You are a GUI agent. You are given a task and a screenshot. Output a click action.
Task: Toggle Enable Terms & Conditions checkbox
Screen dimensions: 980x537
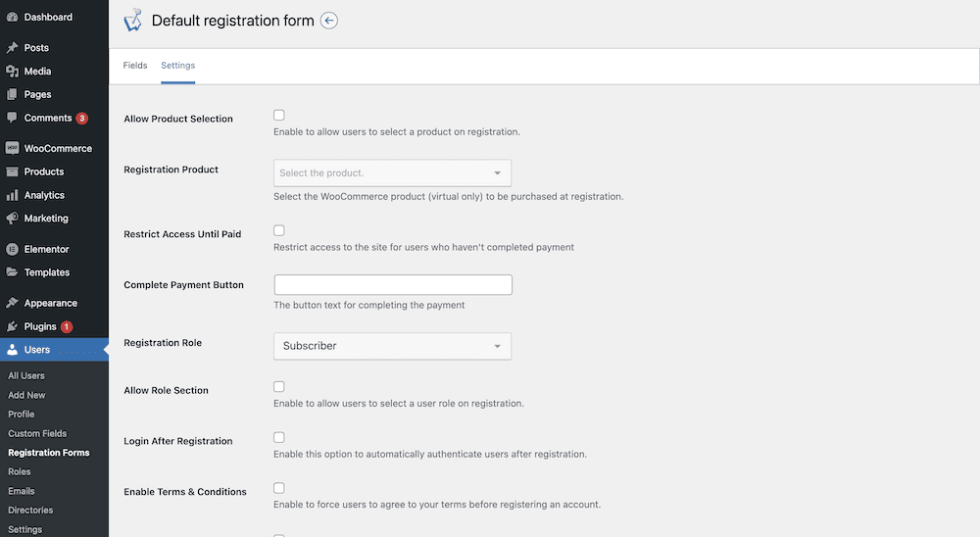pos(278,488)
